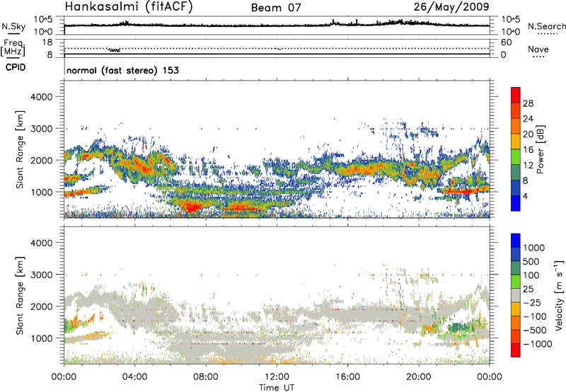
Task: Click the '12:00' time axis tick label
Action: (x=277, y=377)
